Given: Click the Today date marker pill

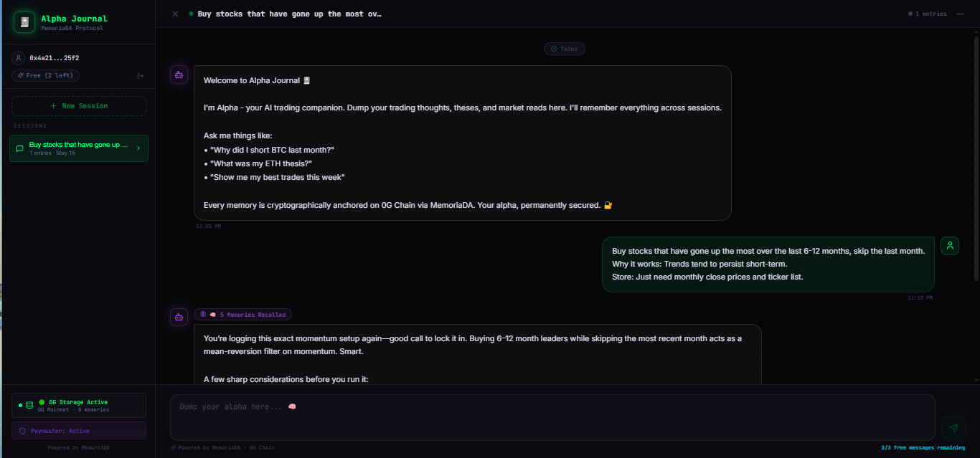Looking at the screenshot, I should tap(564, 49).
